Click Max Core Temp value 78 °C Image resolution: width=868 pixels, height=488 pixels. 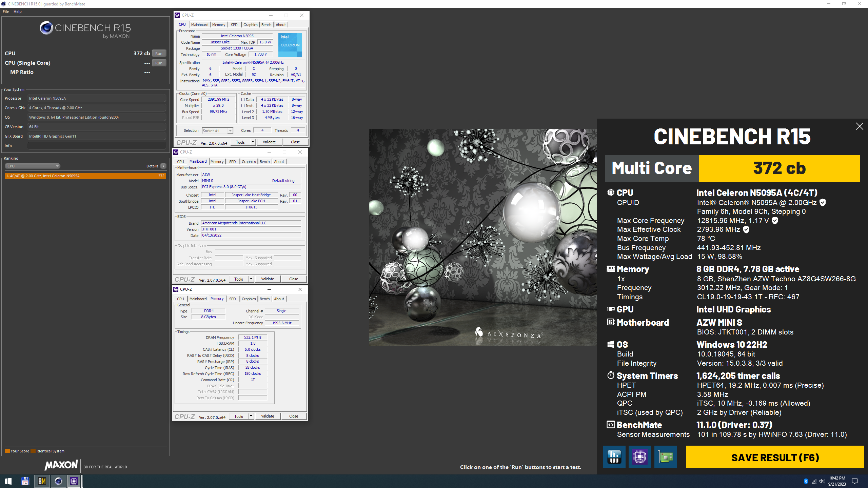click(706, 239)
